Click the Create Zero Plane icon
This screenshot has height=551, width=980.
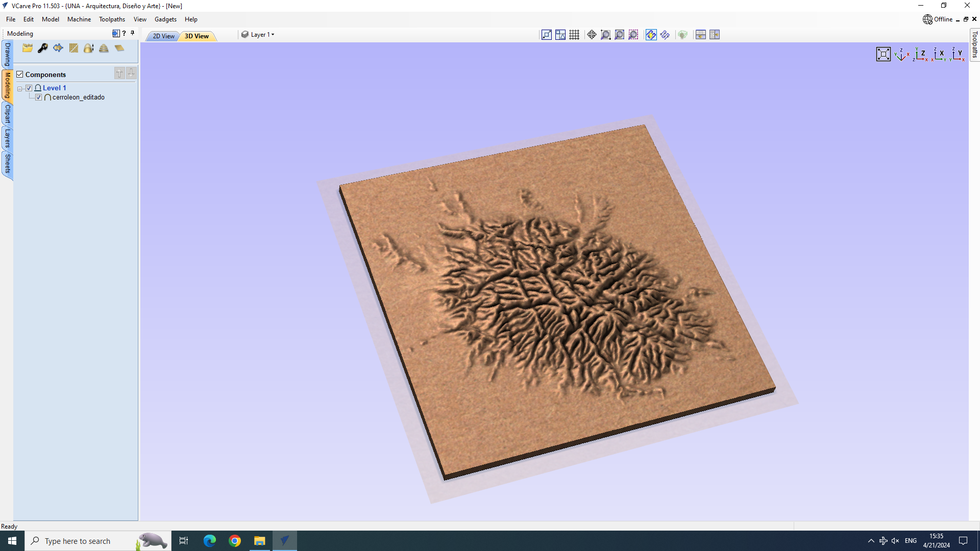point(119,48)
